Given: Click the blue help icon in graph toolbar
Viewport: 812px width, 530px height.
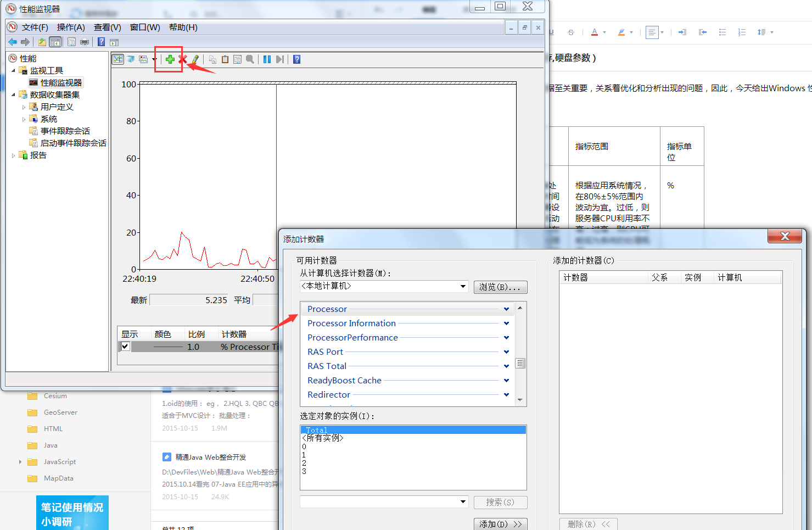Looking at the screenshot, I should pyautogui.click(x=296, y=59).
